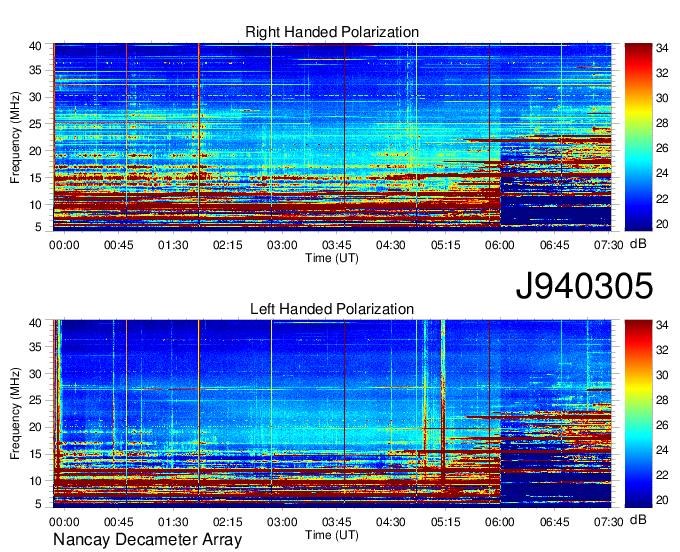Click 03:45 time tick under right-handed plot
This screenshot has width=680, height=552.
[x=337, y=245]
